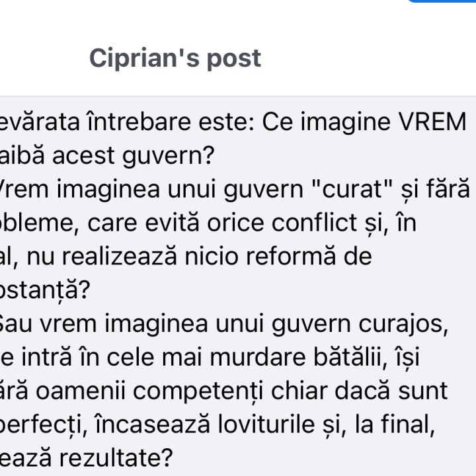
Task: Click the "Ciprian's post" header title
Action: tap(175, 58)
